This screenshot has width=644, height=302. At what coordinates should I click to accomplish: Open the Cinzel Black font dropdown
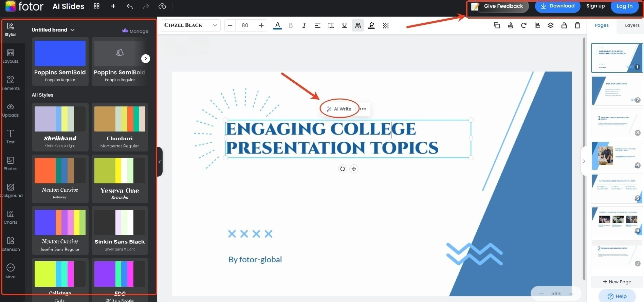(x=190, y=25)
